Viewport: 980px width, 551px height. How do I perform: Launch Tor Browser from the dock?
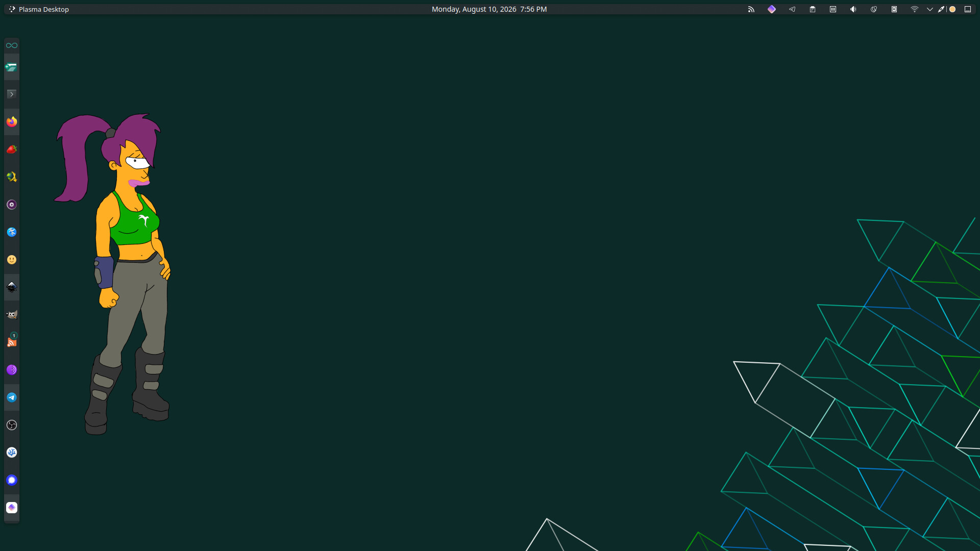click(12, 370)
